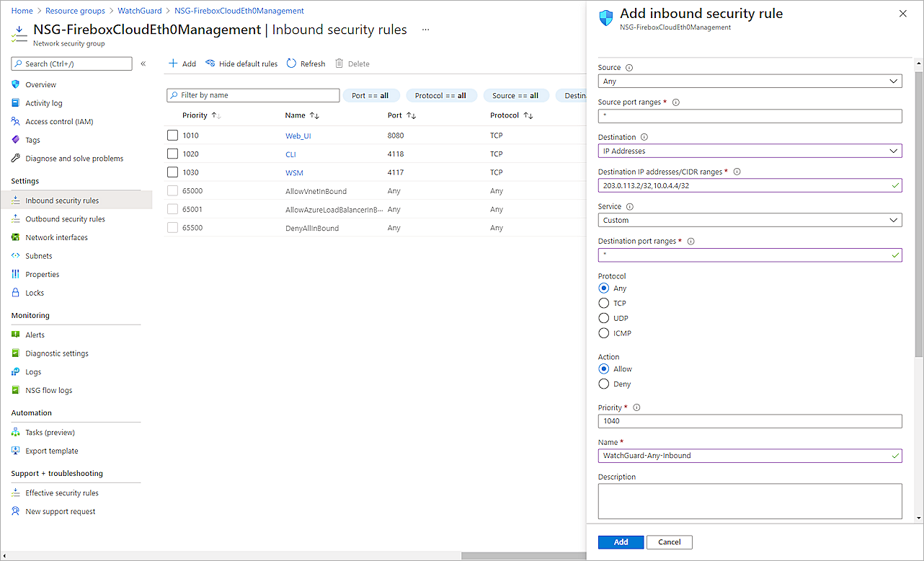Click the Filter by name input field
924x561 pixels.
pos(252,95)
